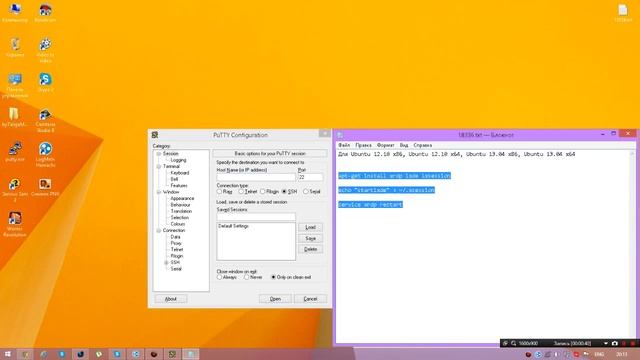Click the Cancel button in PuTTY

point(311,299)
